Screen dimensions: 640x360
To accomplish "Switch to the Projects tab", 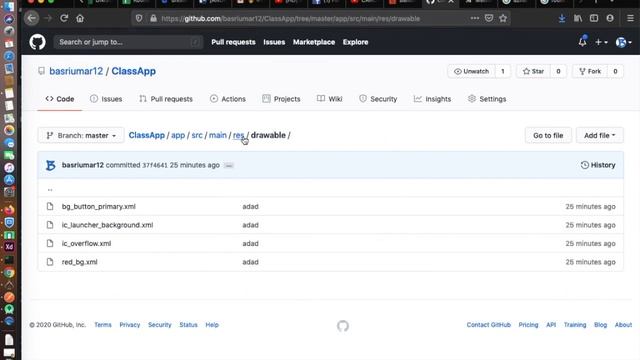I will [281, 99].
